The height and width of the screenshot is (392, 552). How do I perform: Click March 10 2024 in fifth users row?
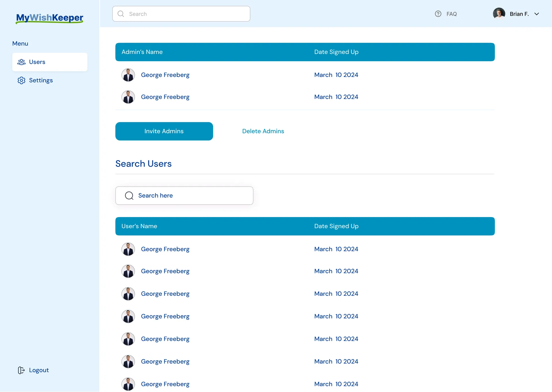(336, 339)
